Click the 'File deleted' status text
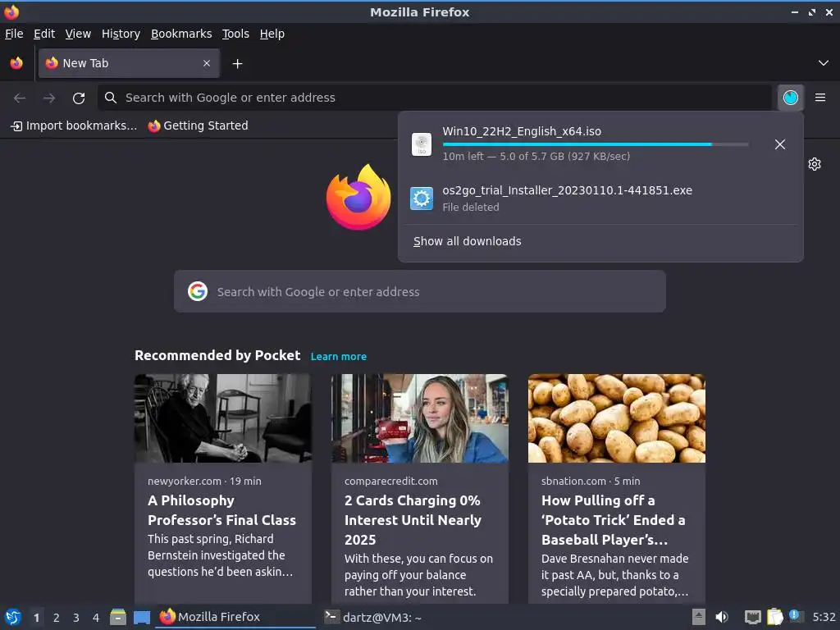 click(x=470, y=208)
